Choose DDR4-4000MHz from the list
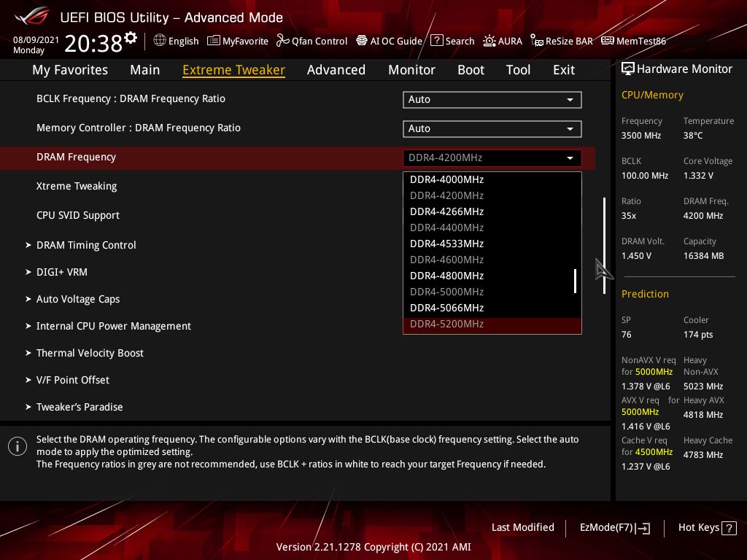Image resolution: width=747 pixels, height=560 pixels. (x=492, y=179)
